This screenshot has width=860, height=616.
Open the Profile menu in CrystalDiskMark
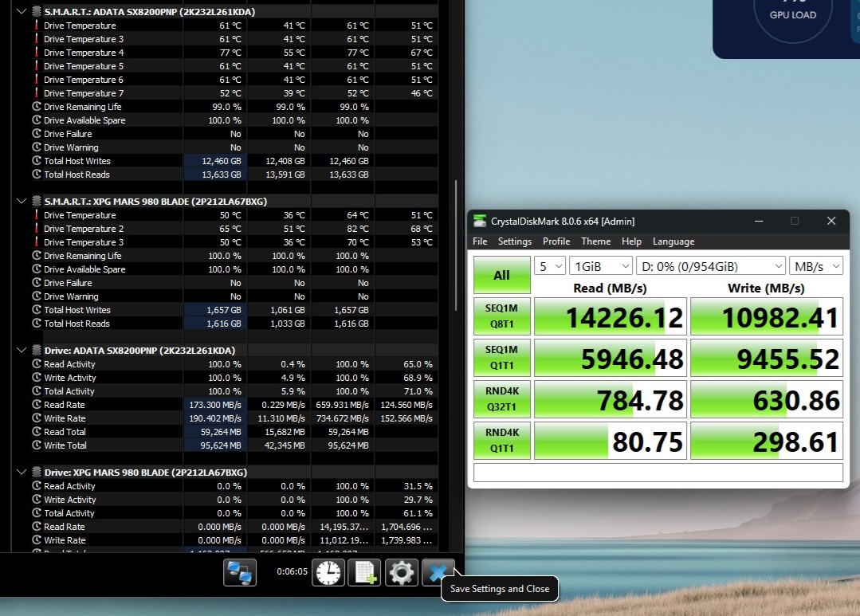(556, 241)
